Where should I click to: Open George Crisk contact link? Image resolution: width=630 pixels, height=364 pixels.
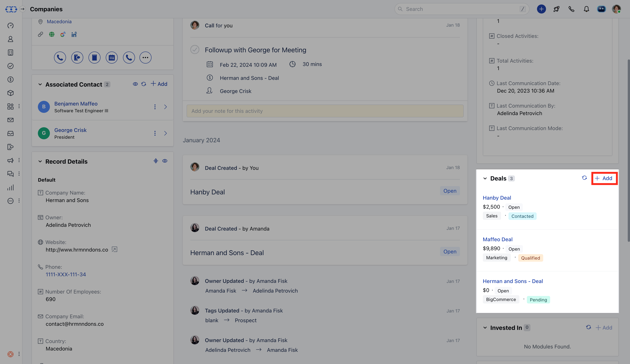70,130
